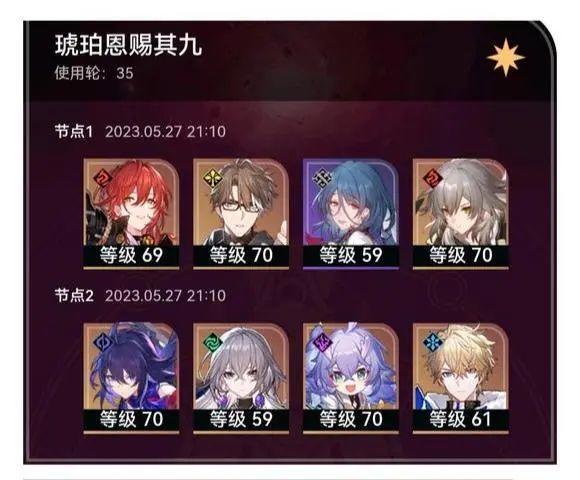This screenshot has width=580, height=480.
Task: Click fire element icon on red-haired character
Action: coord(102,178)
